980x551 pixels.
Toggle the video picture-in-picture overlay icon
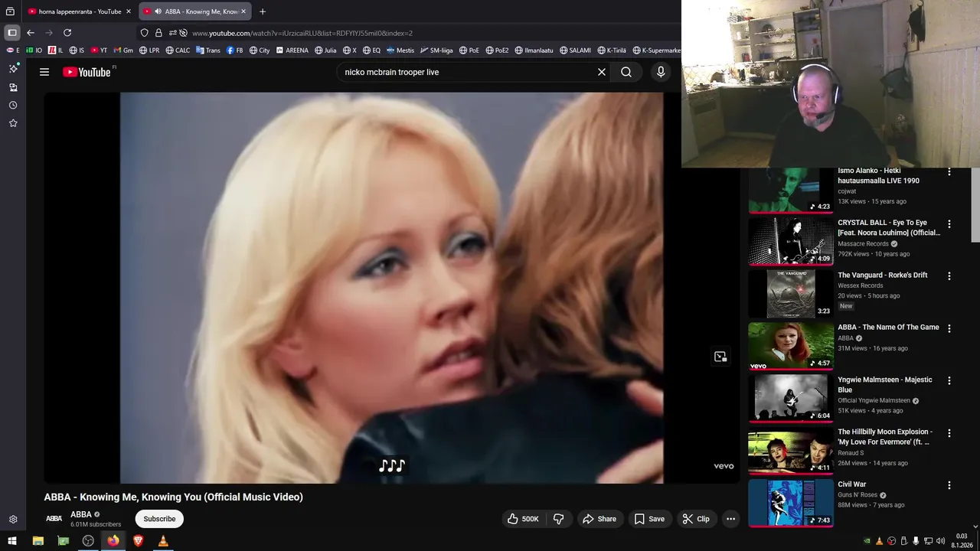(x=720, y=357)
